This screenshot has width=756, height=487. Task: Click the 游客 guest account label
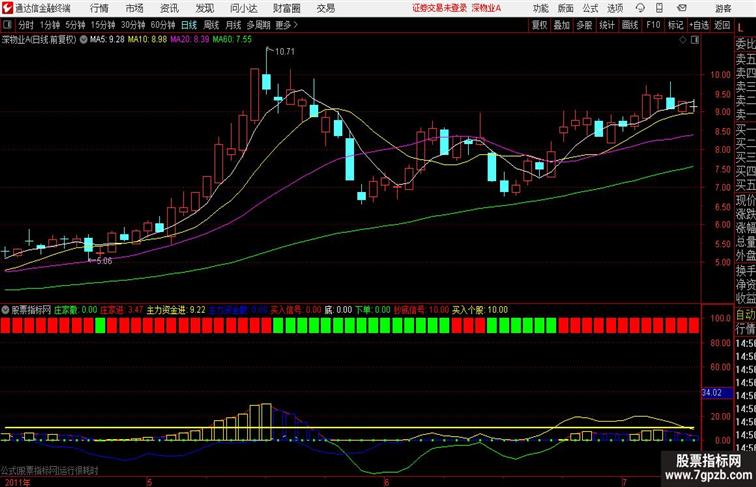click(723, 9)
